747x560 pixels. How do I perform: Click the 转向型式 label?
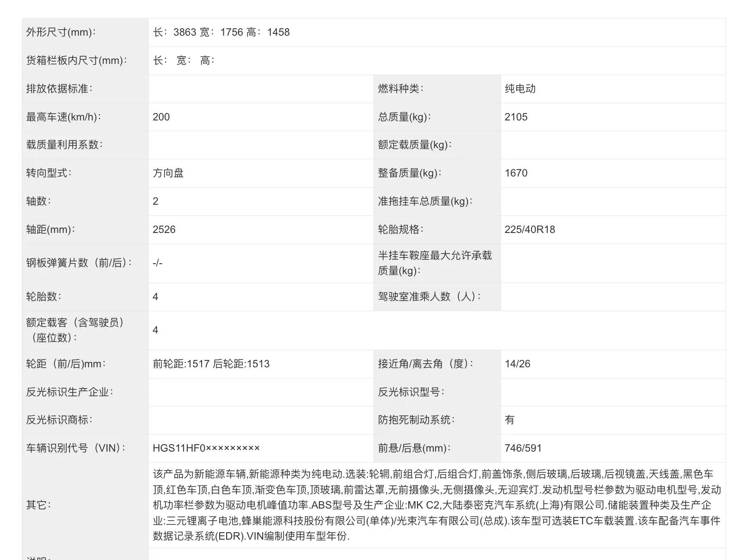point(49,173)
